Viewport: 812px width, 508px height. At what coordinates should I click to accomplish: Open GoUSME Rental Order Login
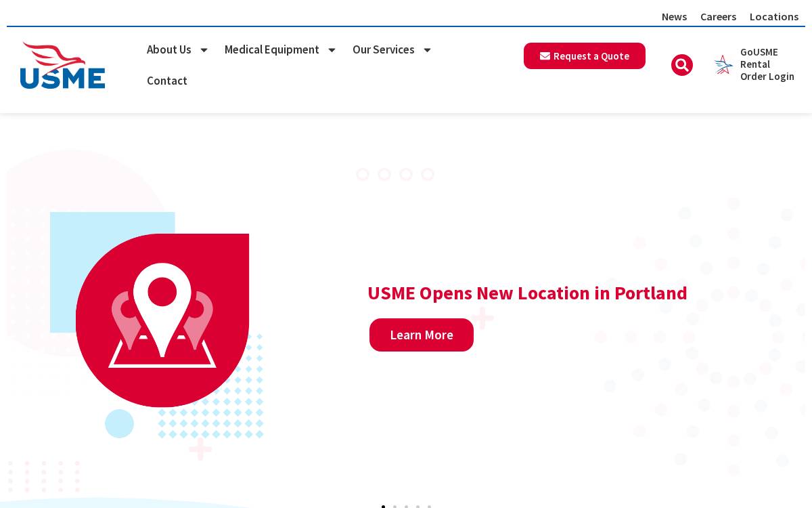(x=767, y=64)
